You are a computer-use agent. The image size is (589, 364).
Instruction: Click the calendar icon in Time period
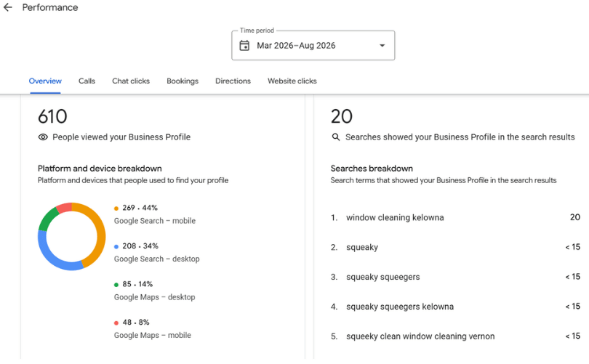click(244, 45)
